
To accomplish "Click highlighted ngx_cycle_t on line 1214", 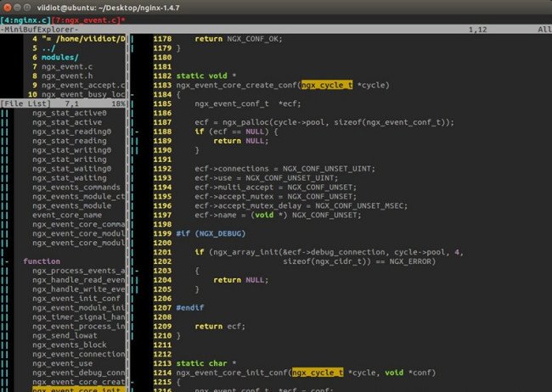I will point(316,372).
